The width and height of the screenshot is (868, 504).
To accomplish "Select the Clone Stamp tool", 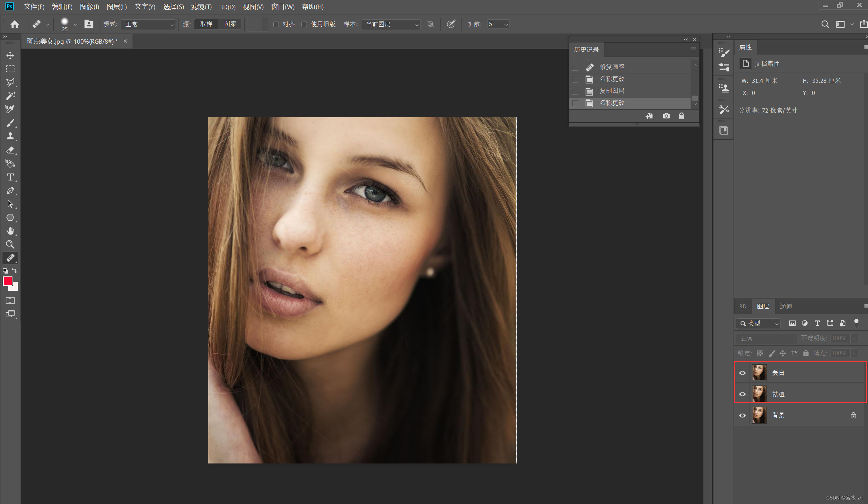I will coord(10,136).
